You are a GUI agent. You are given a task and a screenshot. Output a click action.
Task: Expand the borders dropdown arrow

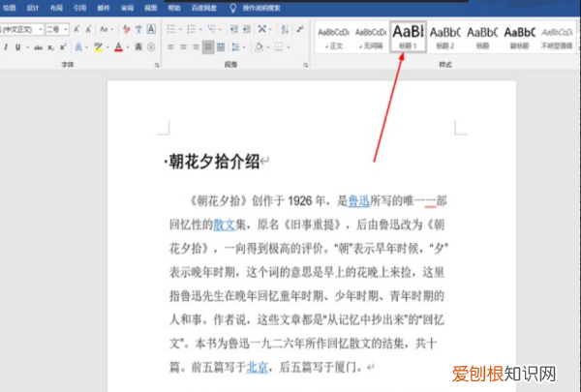(288, 47)
